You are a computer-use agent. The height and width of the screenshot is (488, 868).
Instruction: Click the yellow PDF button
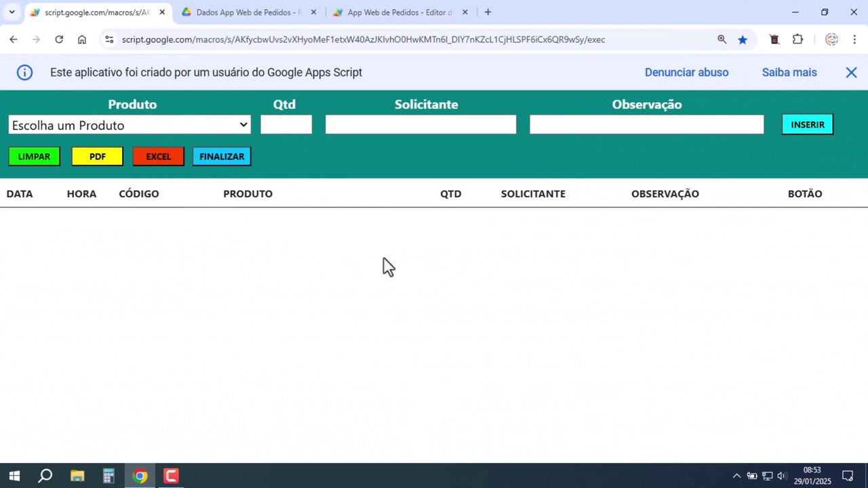[x=98, y=157]
